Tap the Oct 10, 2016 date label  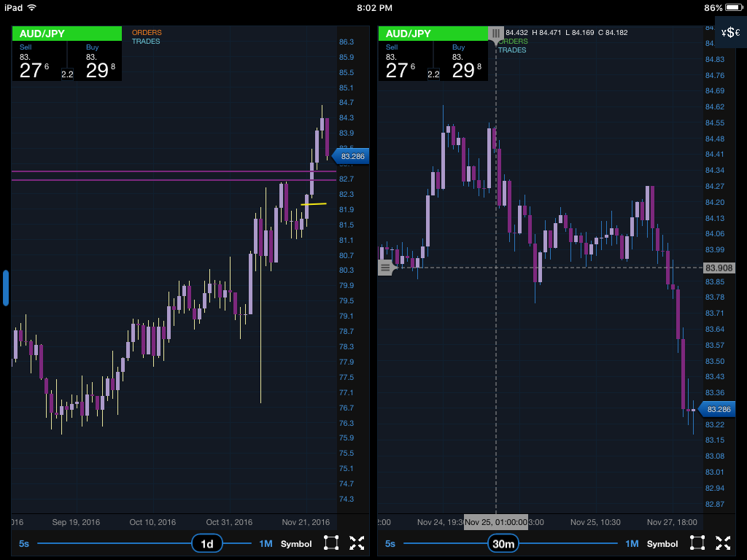click(152, 522)
